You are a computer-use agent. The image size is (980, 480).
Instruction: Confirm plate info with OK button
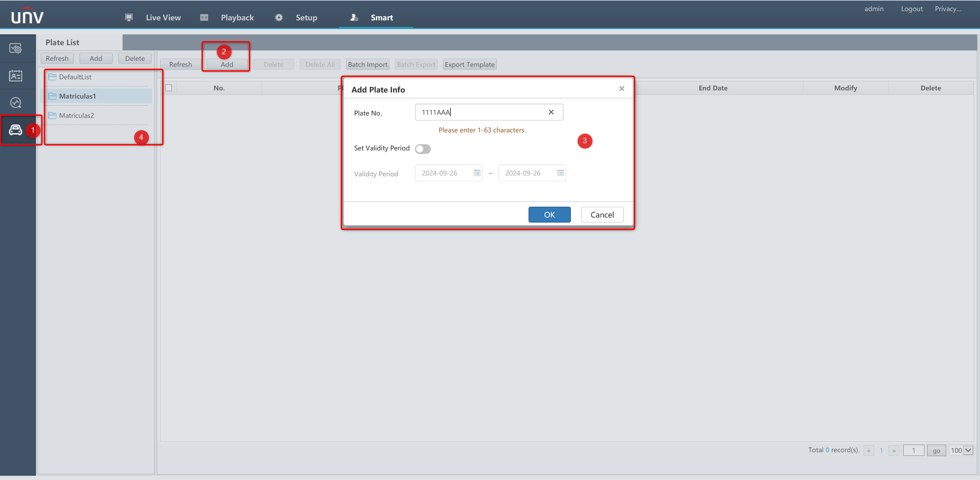(549, 214)
